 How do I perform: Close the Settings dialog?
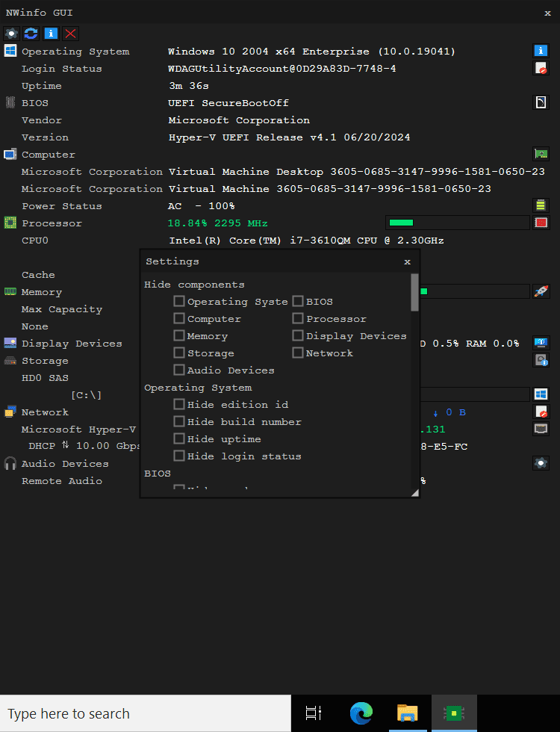tap(408, 262)
